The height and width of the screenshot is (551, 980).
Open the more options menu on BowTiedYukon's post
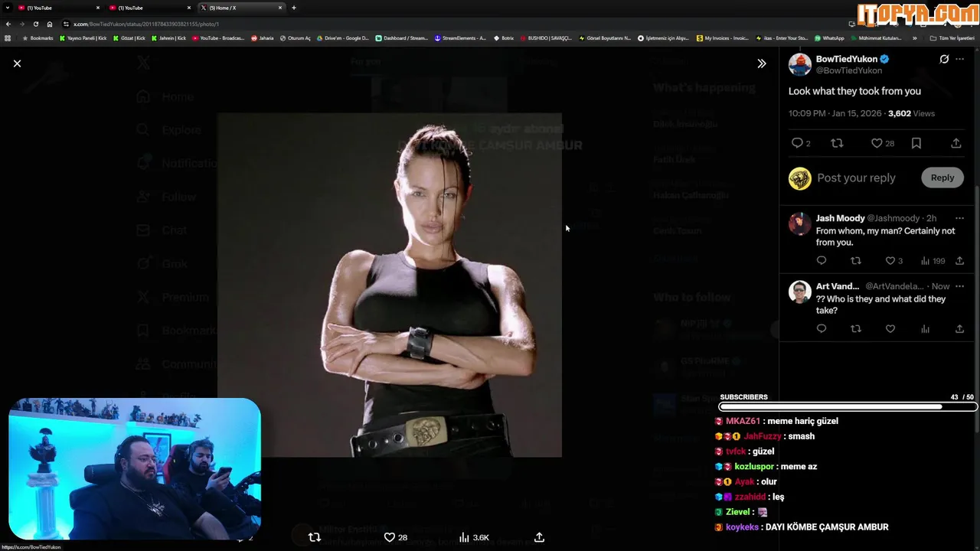(x=959, y=59)
